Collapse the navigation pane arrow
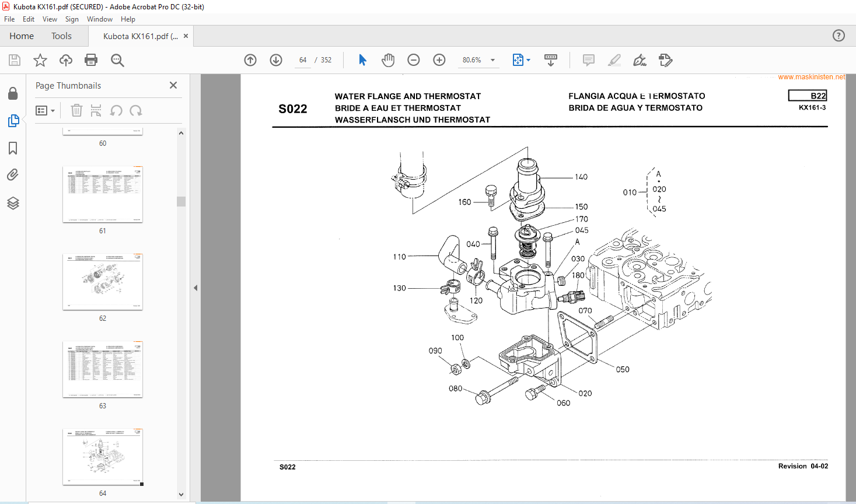This screenshot has height=504, width=856. (x=195, y=288)
